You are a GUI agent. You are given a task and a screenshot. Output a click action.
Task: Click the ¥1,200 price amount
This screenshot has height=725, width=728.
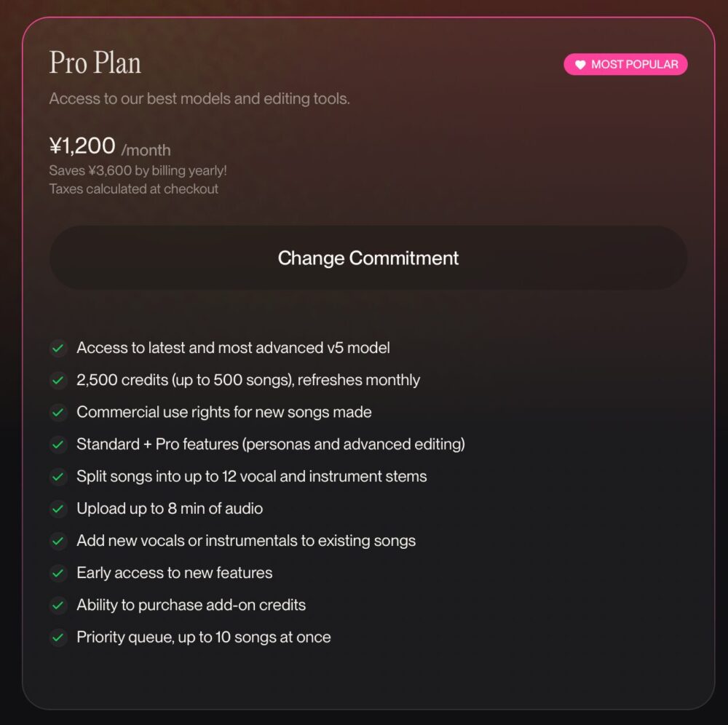82,146
